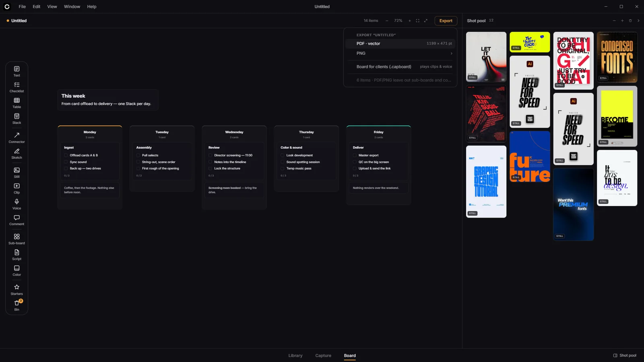Screen dimensions: 644x362
Task: Open the Starters star icon
Action: [17, 290]
